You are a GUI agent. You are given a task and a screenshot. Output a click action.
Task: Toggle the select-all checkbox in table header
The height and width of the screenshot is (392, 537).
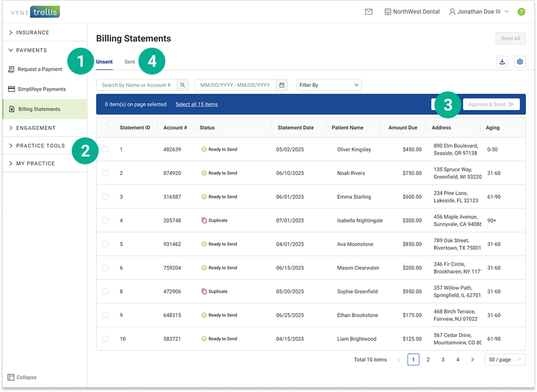[x=105, y=128]
